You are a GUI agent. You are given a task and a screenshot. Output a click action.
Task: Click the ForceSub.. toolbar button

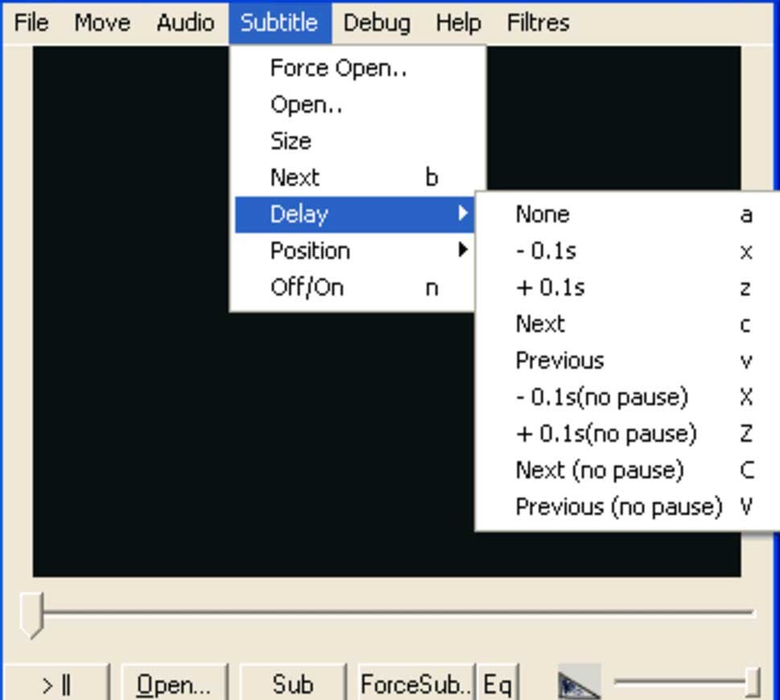[415, 684]
